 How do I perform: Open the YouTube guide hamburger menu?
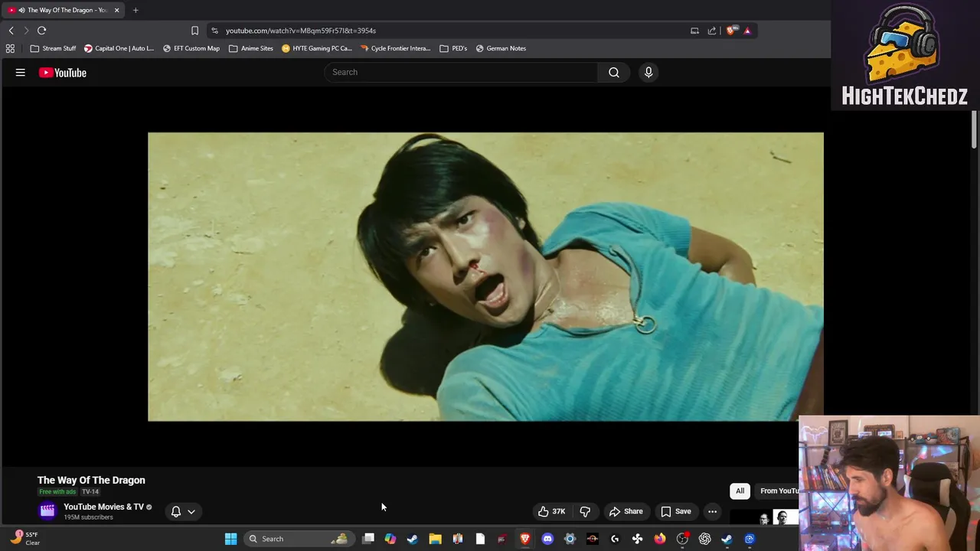tap(21, 73)
